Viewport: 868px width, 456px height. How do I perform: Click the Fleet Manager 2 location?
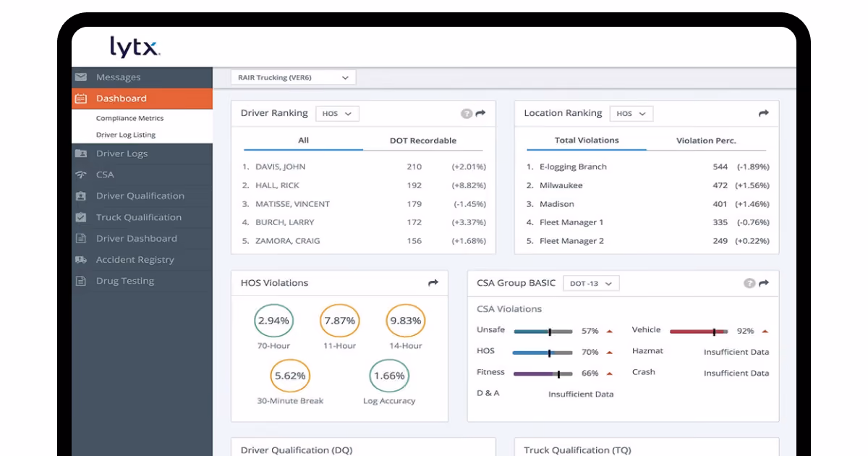(x=647, y=241)
